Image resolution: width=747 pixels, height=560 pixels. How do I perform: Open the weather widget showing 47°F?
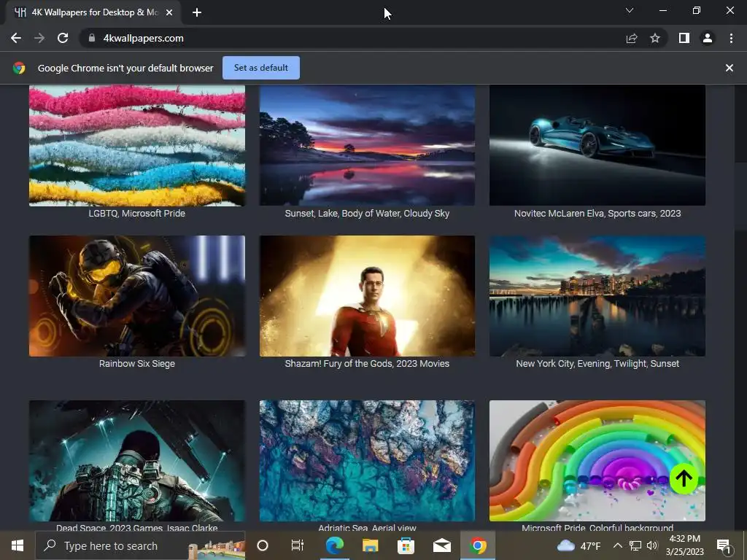click(x=578, y=545)
